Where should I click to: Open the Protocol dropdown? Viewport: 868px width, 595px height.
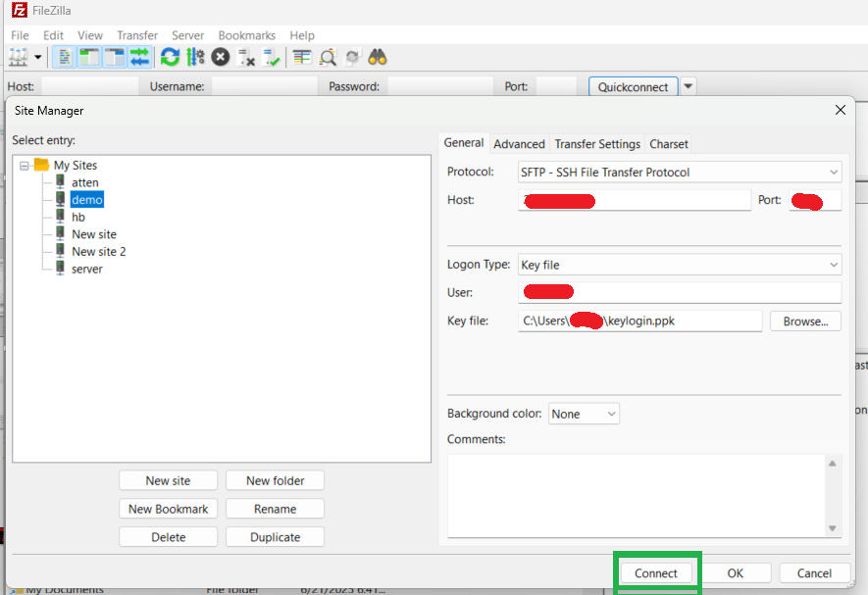[680, 173]
